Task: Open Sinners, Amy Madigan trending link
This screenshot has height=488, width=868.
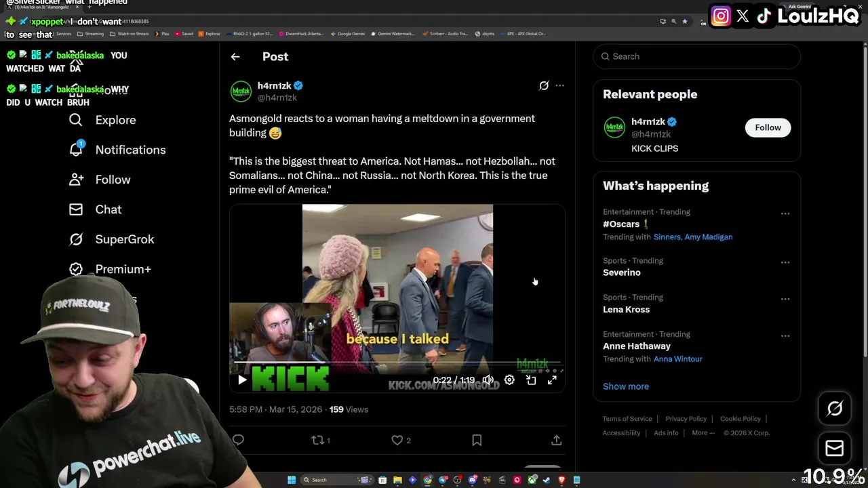Action: [x=693, y=237]
